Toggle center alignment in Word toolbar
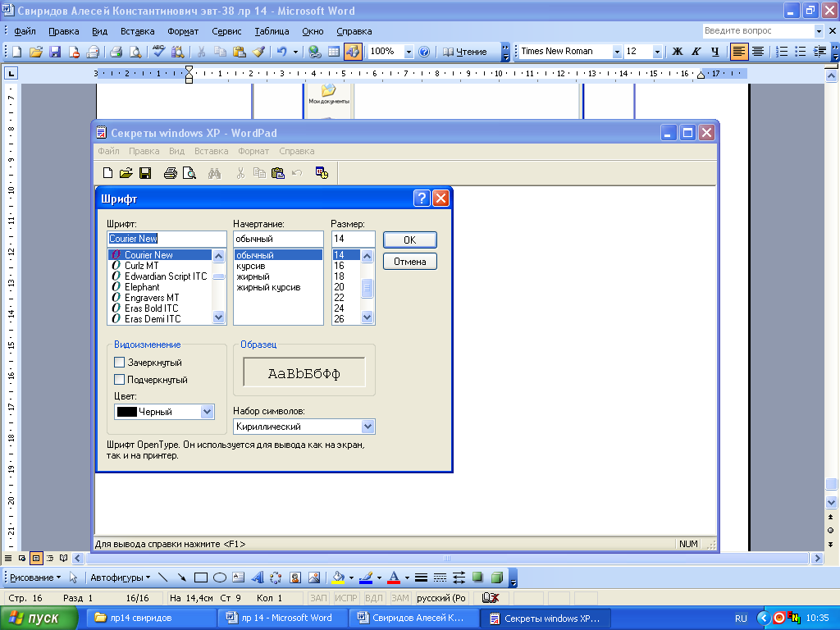 pyautogui.click(x=757, y=52)
